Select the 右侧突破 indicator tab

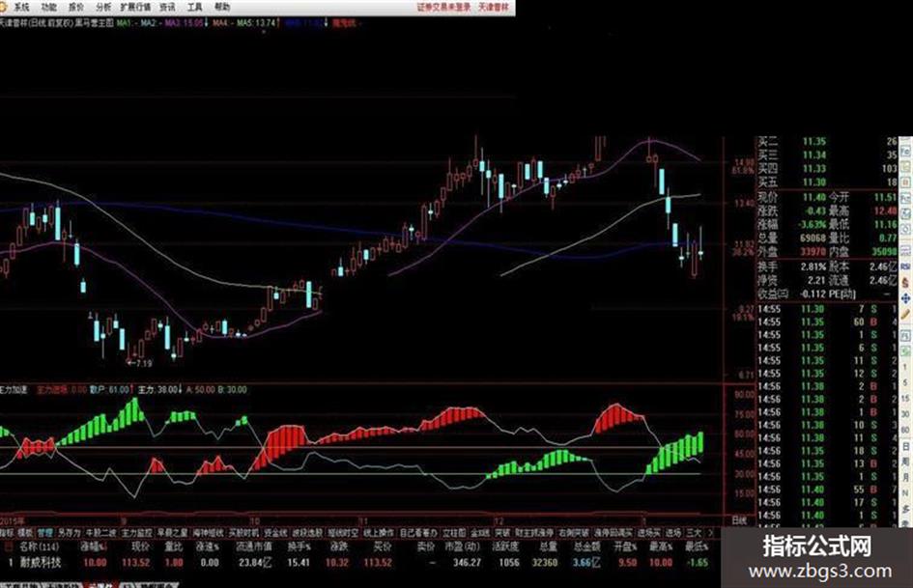pyautogui.click(x=574, y=533)
